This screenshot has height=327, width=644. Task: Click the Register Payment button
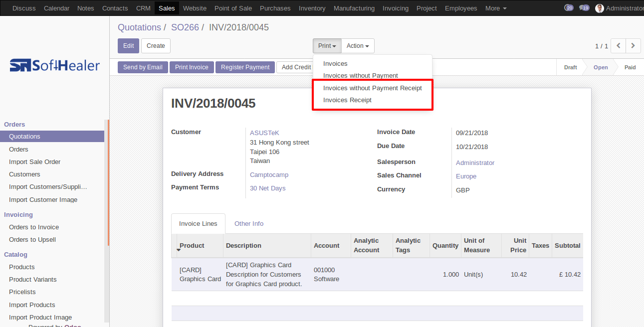(x=245, y=67)
